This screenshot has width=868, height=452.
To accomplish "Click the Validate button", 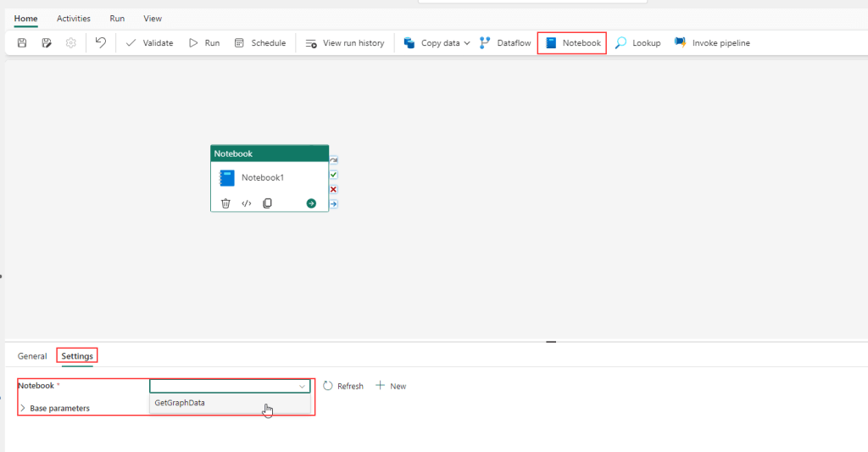I will point(149,43).
